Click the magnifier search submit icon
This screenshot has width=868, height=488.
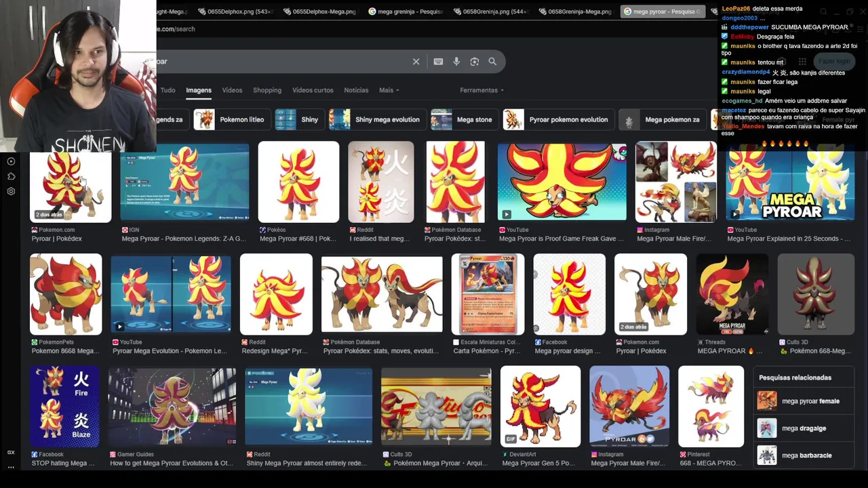click(492, 62)
